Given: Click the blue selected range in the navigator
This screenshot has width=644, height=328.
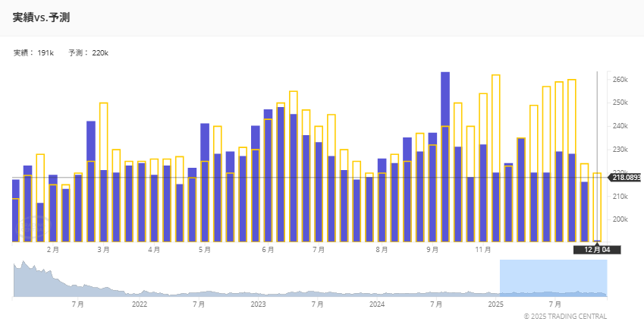Looking at the screenshot, I should (x=553, y=278).
